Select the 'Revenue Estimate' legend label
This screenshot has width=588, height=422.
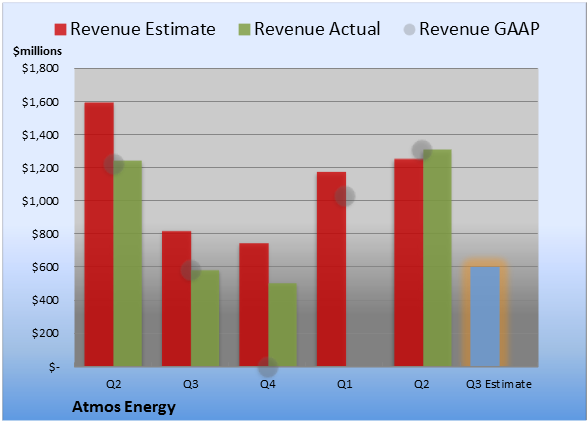[x=143, y=29]
